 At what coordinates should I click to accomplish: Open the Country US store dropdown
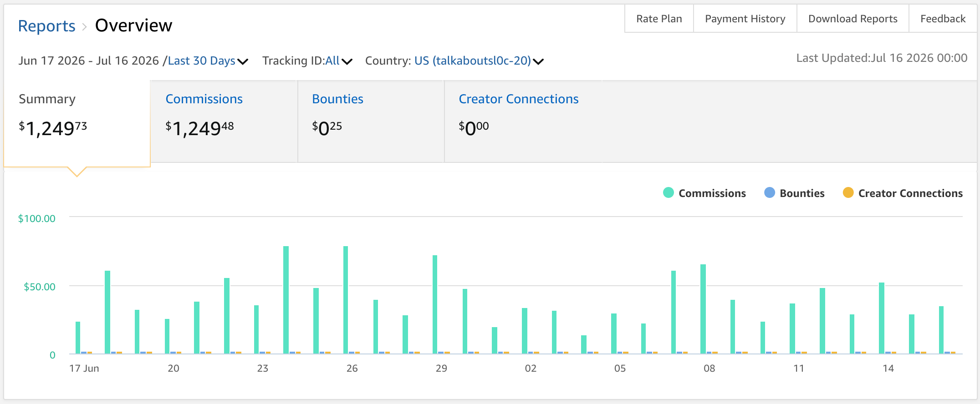[x=454, y=61]
